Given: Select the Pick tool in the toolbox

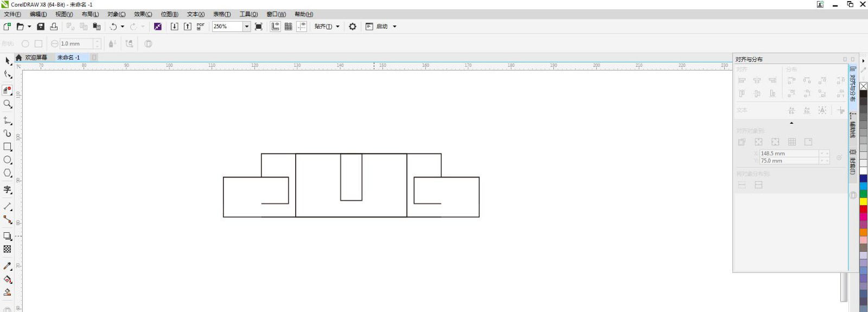Looking at the screenshot, I should tap(8, 61).
